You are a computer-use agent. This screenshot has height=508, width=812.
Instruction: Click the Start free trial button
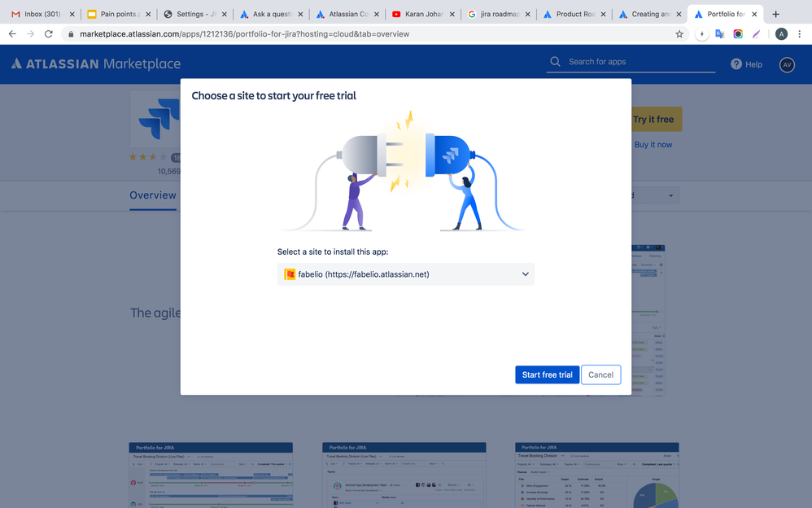547,374
